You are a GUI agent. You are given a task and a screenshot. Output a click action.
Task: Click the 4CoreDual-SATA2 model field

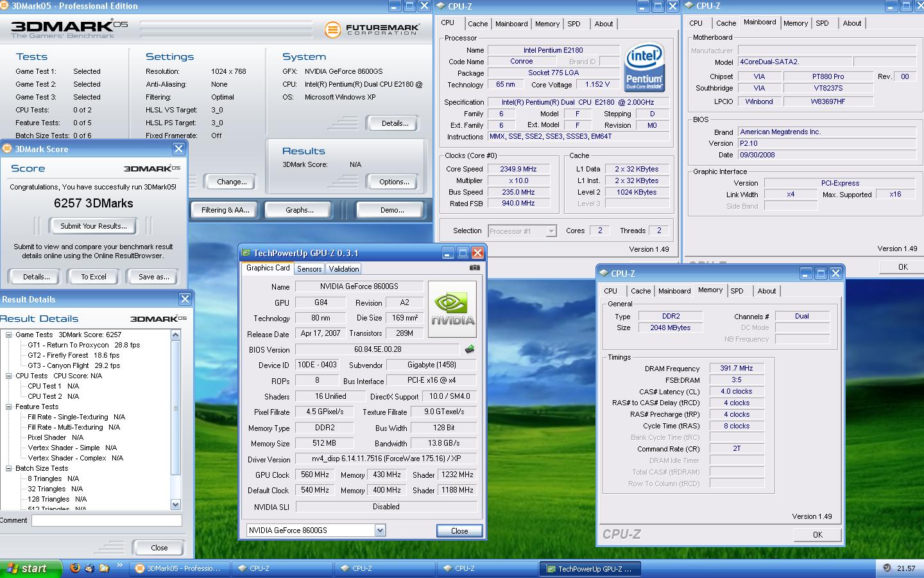(794, 62)
